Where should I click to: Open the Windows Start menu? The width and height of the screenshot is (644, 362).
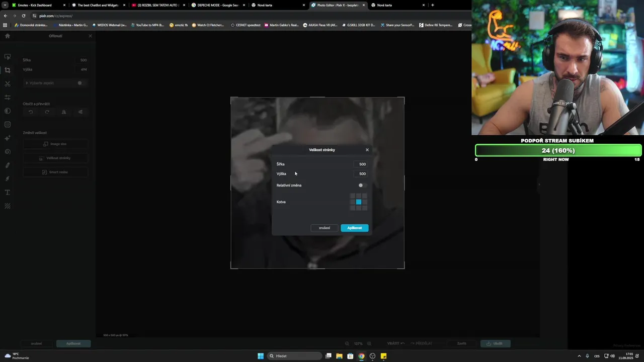point(261,356)
